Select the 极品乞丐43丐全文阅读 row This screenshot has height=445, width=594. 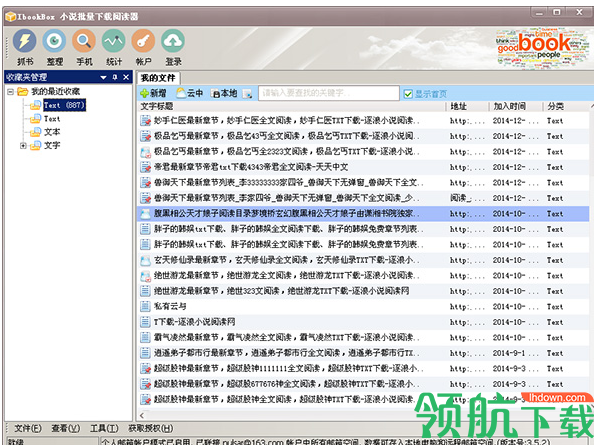363,136
